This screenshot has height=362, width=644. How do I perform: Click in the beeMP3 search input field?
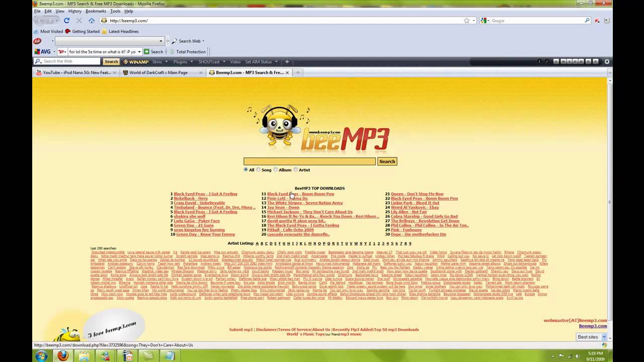tap(309, 161)
